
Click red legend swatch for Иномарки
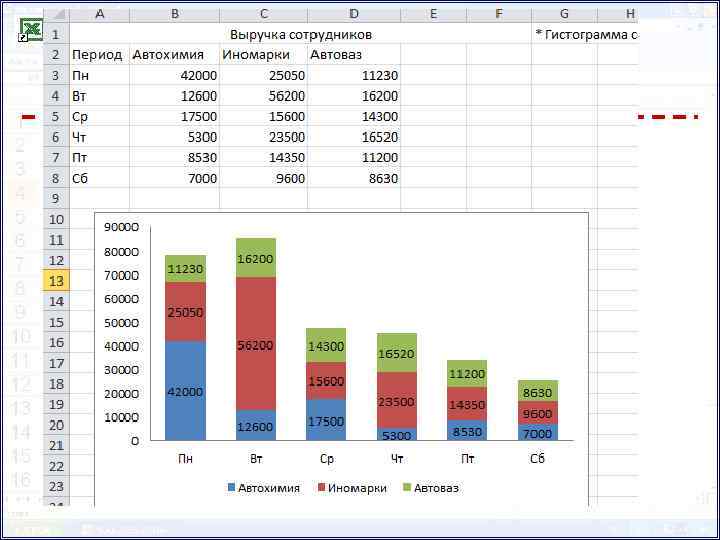point(321,488)
